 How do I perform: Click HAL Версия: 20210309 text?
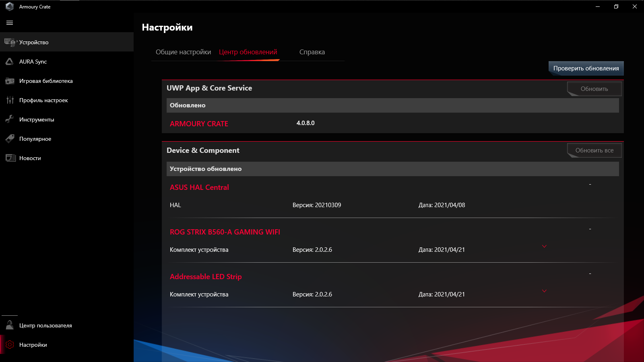pyautogui.click(x=317, y=205)
